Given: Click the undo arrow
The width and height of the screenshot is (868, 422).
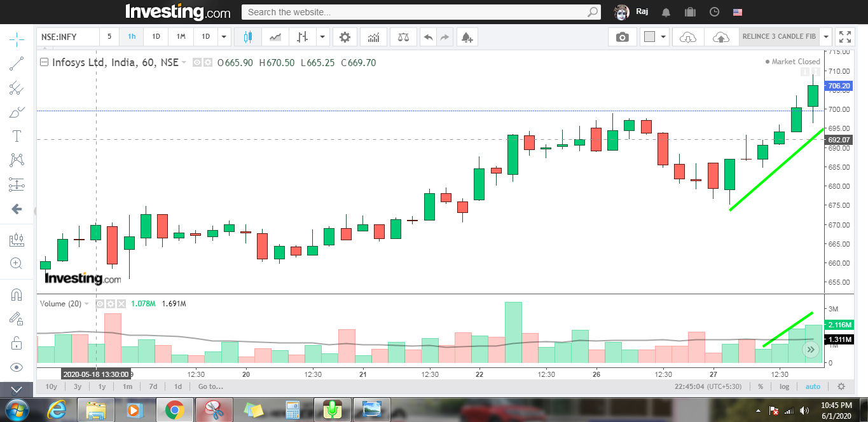Looking at the screenshot, I should point(428,37).
